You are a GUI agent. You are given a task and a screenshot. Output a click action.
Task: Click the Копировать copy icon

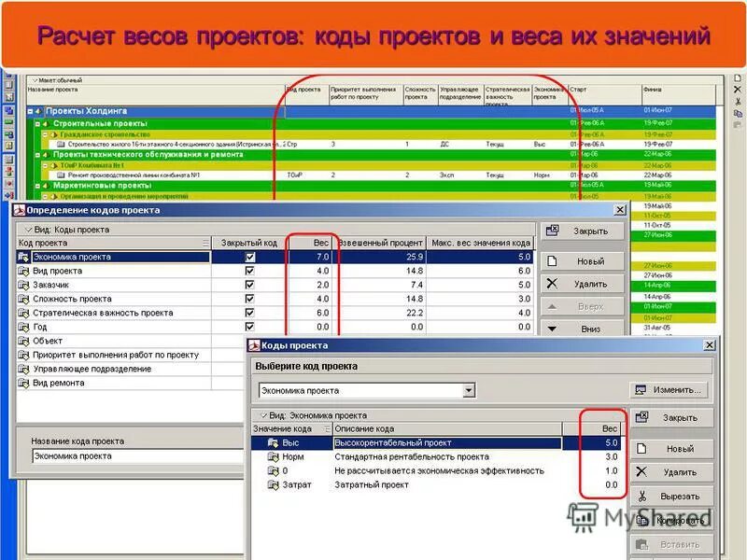[x=643, y=519]
